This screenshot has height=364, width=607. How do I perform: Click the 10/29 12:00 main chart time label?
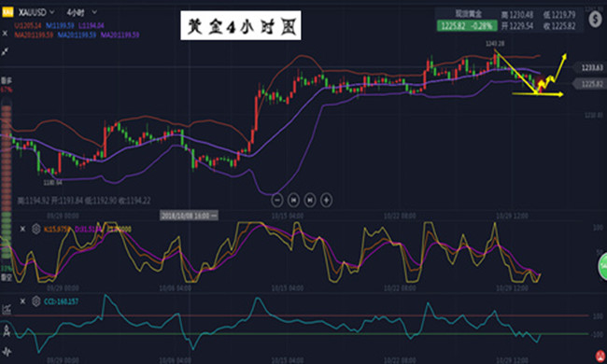coord(512,216)
